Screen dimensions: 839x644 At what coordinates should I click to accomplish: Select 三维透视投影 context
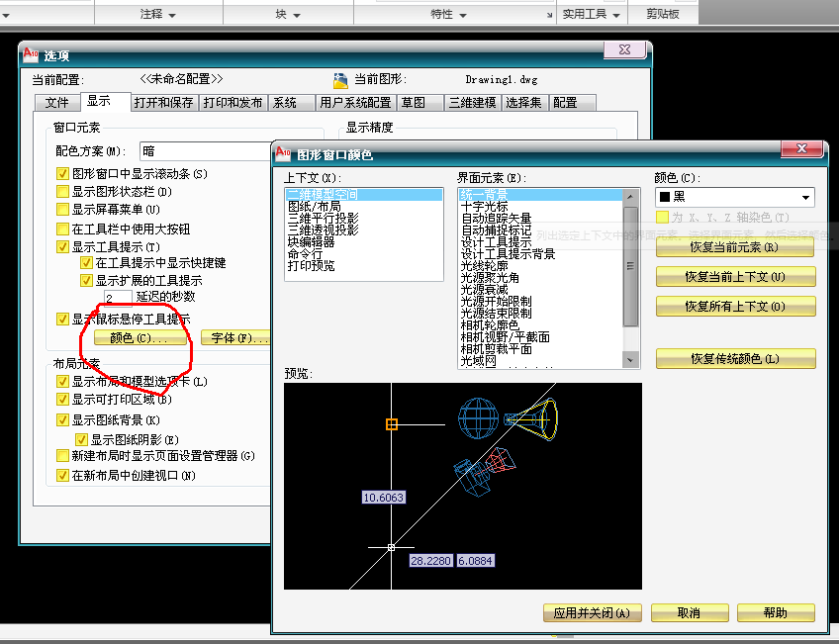(x=364, y=230)
